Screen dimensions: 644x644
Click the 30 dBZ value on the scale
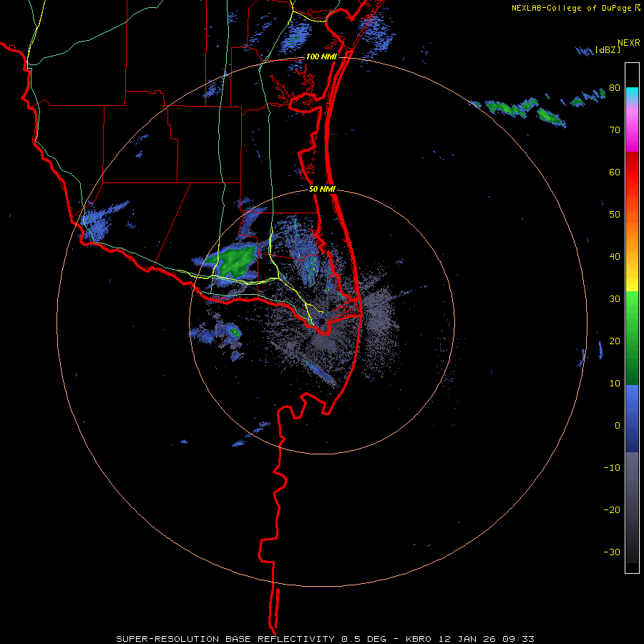615,298
